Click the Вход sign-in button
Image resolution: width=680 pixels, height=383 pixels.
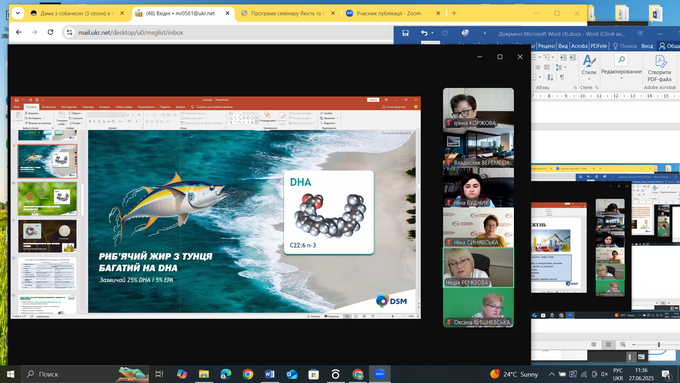(x=647, y=46)
